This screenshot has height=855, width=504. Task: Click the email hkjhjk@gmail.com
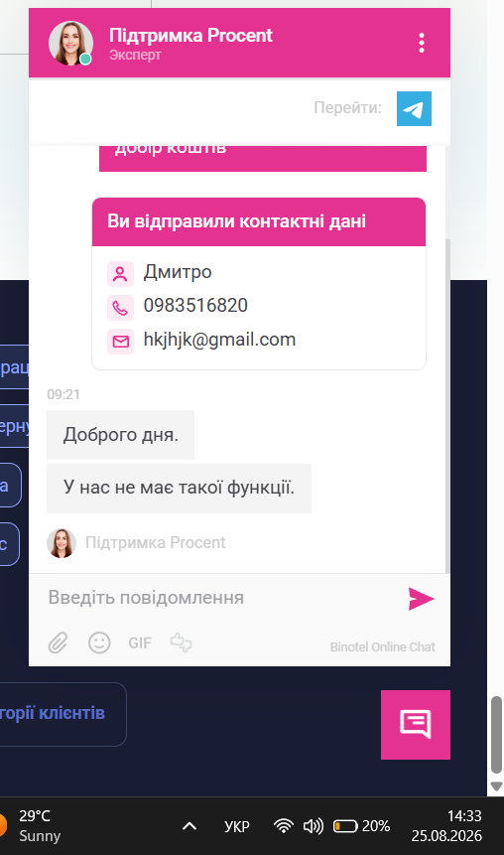tap(219, 340)
